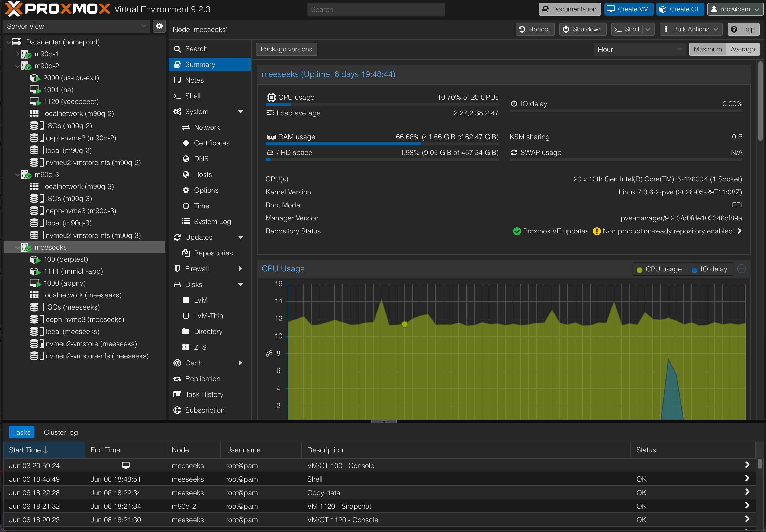The width and height of the screenshot is (766, 532).
Task: Open container 1111 (immich-app)
Action: 73,271
